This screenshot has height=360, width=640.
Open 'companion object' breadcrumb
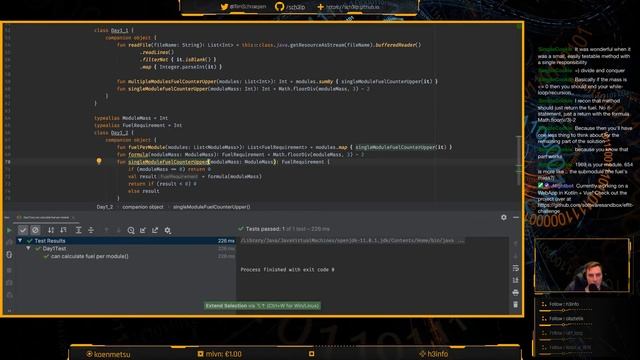(142, 207)
